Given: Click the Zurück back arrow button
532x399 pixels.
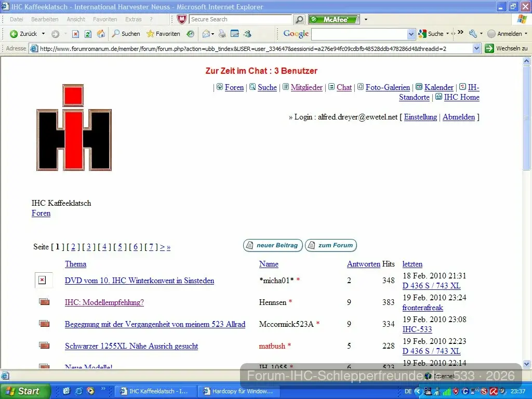Looking at the screenshot, I should 23,34.
